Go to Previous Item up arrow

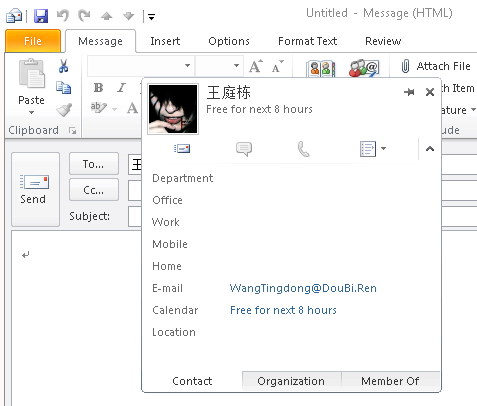[107, 16]
